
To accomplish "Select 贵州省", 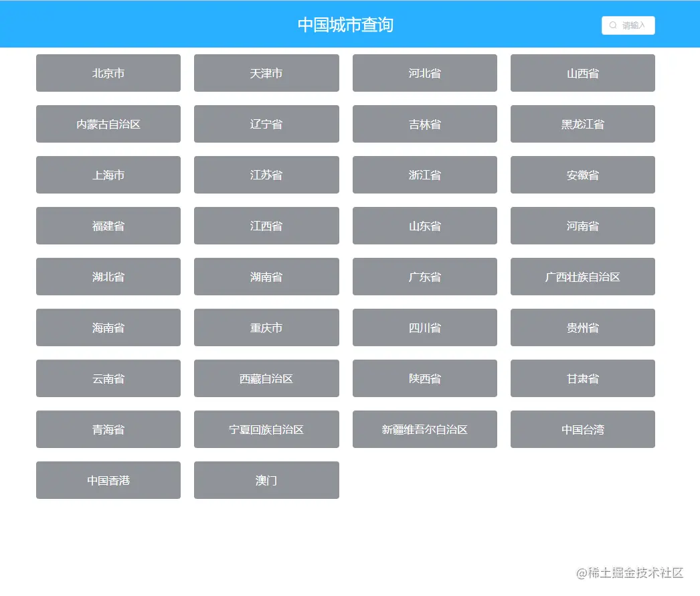I will coord(583,328).
